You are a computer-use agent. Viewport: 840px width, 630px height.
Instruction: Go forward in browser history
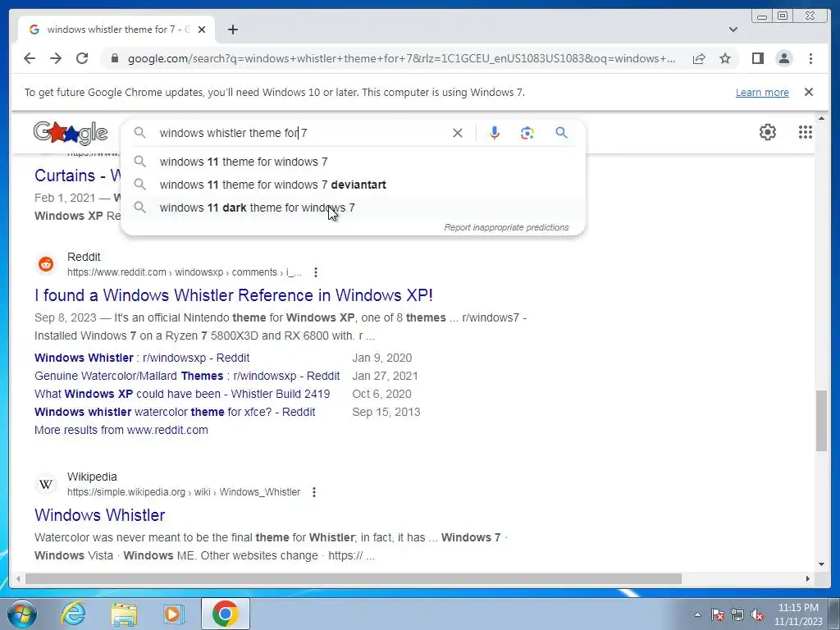tap(56, 58)
